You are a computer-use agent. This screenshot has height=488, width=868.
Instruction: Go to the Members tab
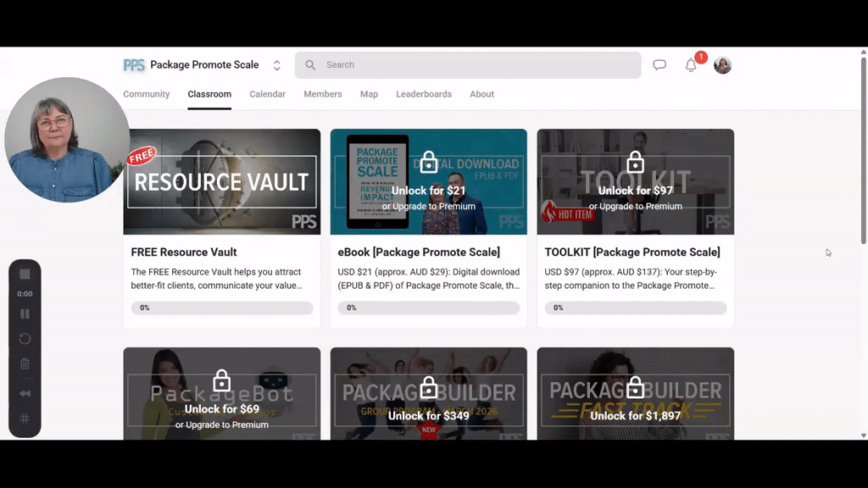323,94
